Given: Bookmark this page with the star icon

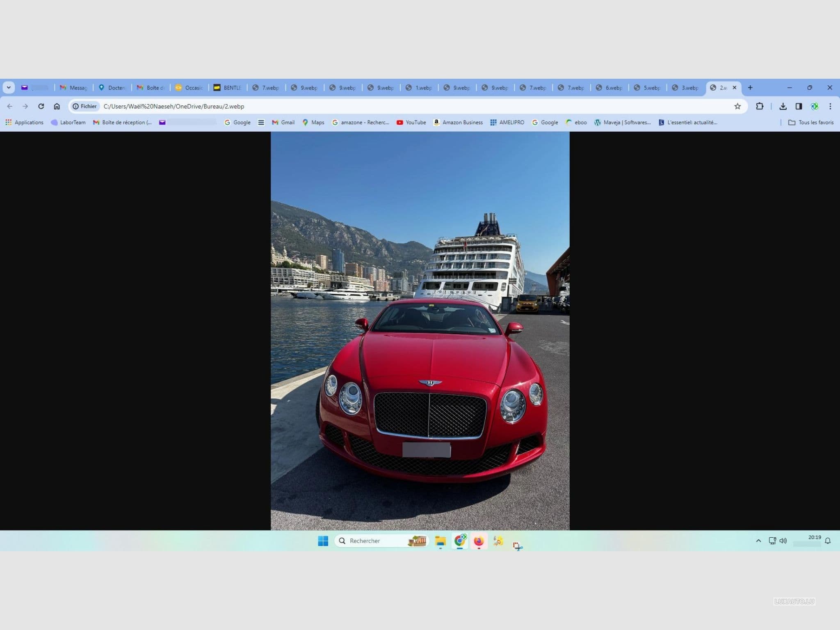Looking at the screenshot, I should pyautogui.click(x=737, y=106).
